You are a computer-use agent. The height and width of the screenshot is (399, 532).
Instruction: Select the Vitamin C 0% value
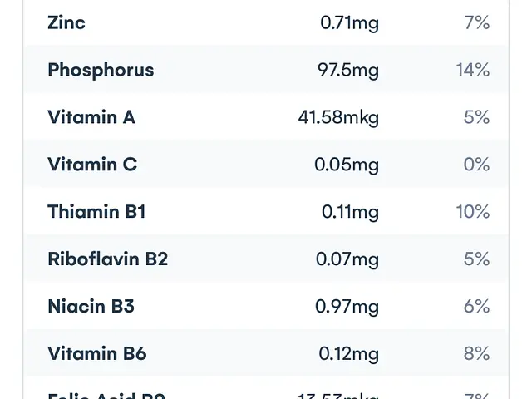(x=476, y=165)
